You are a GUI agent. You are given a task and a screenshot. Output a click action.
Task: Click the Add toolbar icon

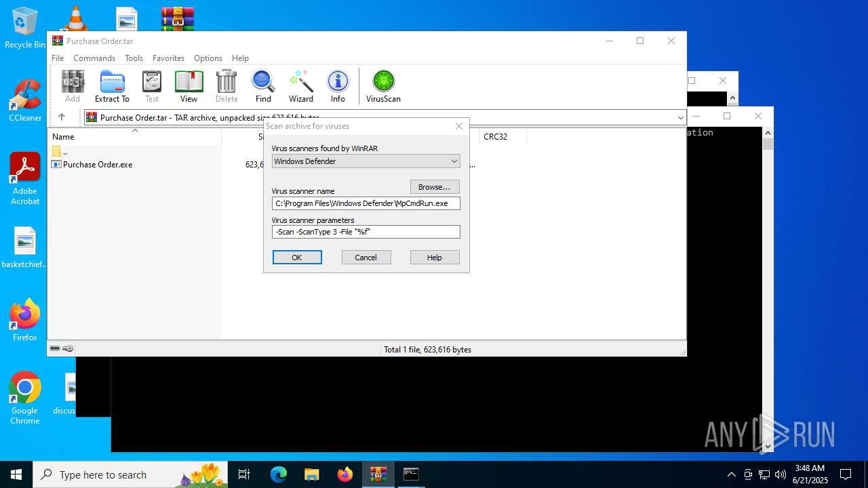pos(73,86)
